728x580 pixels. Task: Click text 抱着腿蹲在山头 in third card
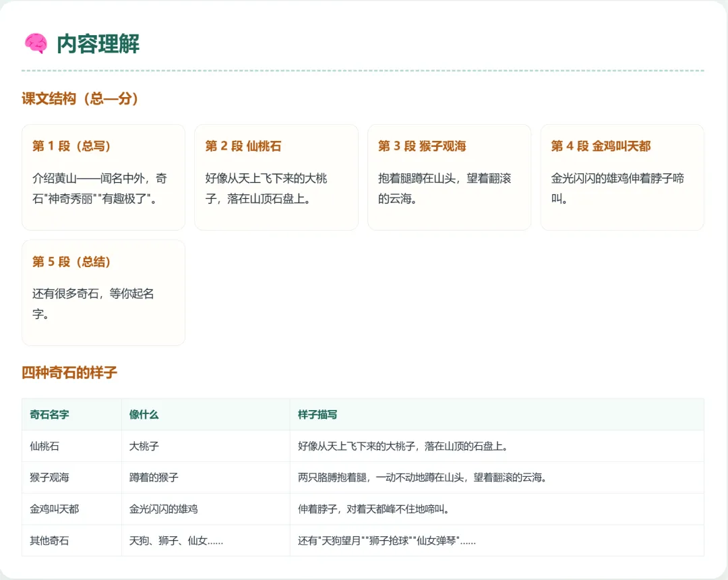pyautogui.click(x=417, y=178)
